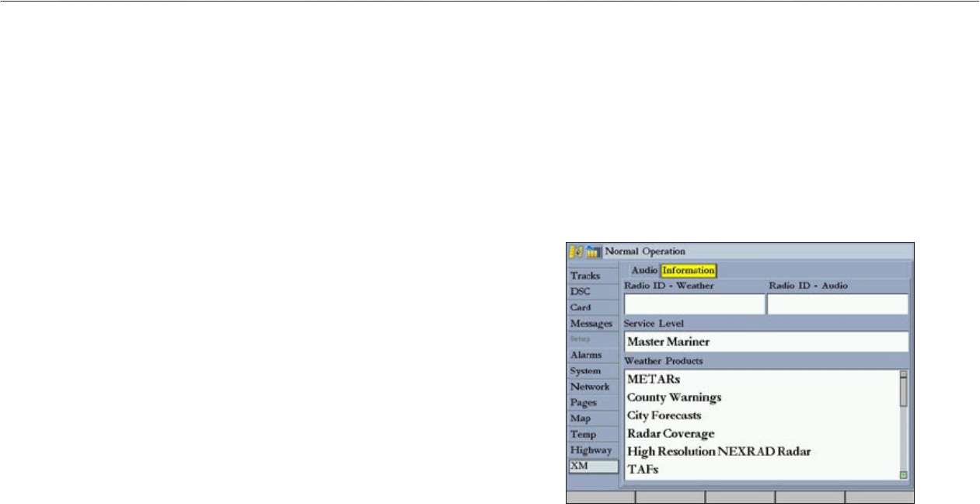Select the greyed Setup side tab
This screenshot has width=980, height=504.
(592, 339)
